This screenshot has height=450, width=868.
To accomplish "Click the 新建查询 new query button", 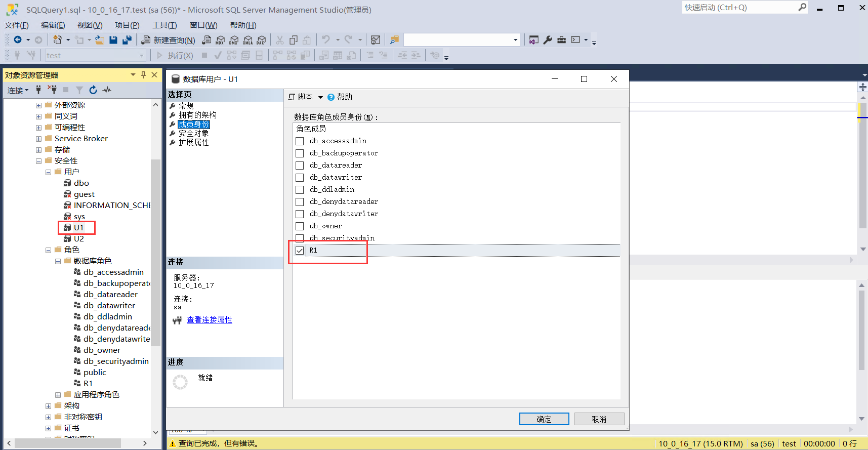I will tap(168, 40).
